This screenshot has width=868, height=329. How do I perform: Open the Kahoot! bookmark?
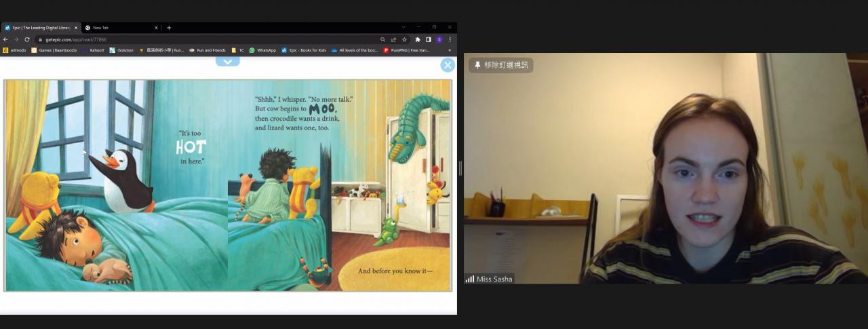[93, 50]
